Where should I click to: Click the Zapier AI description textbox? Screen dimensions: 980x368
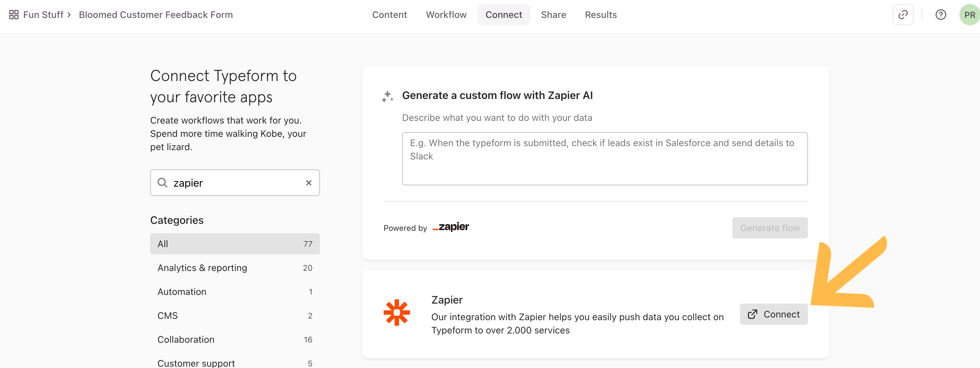pyautogui.click(x=604, y=159)
